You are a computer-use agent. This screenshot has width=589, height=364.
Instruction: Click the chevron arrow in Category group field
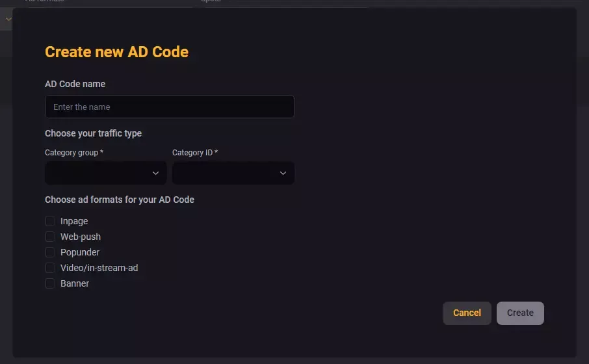coord(155,173)
